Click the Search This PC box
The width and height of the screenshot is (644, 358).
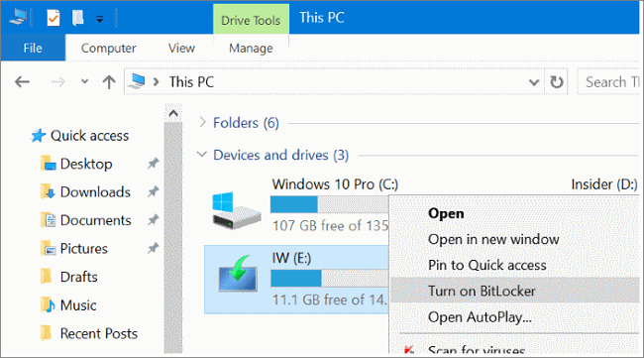(x=609, y=81)
